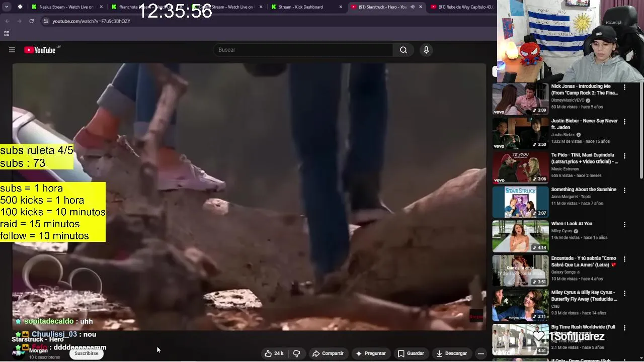Open the tab search dropdown arrow
The height and width of the screenshot is (362, 644).
tap(7, 7)
